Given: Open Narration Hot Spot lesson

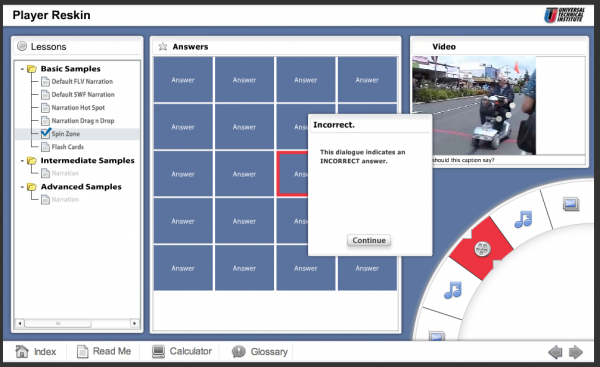Looking at the screenshot, I should click(78, 108).
